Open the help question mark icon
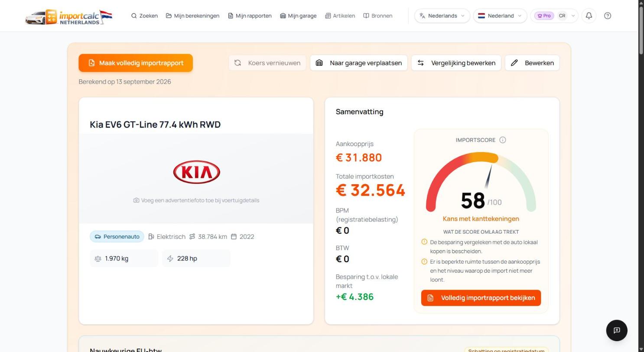The image size is (644, 352). [608, 16]
